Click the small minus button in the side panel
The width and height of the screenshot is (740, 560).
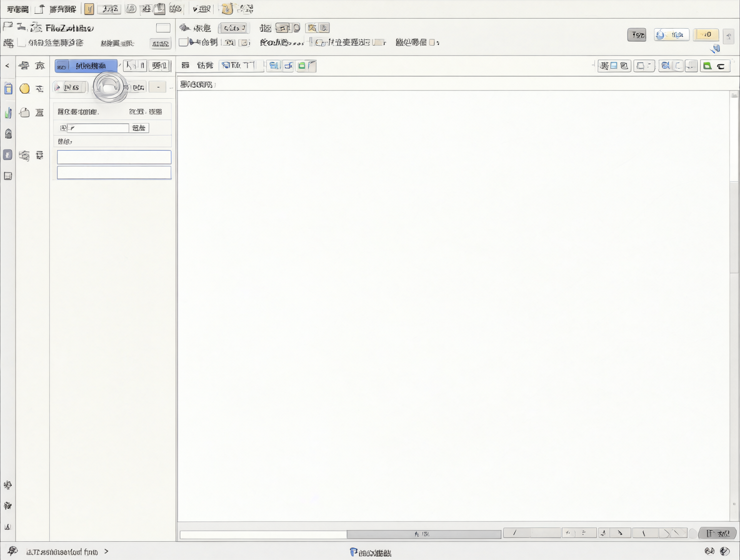pyautogui.click(x=158, y=87)
